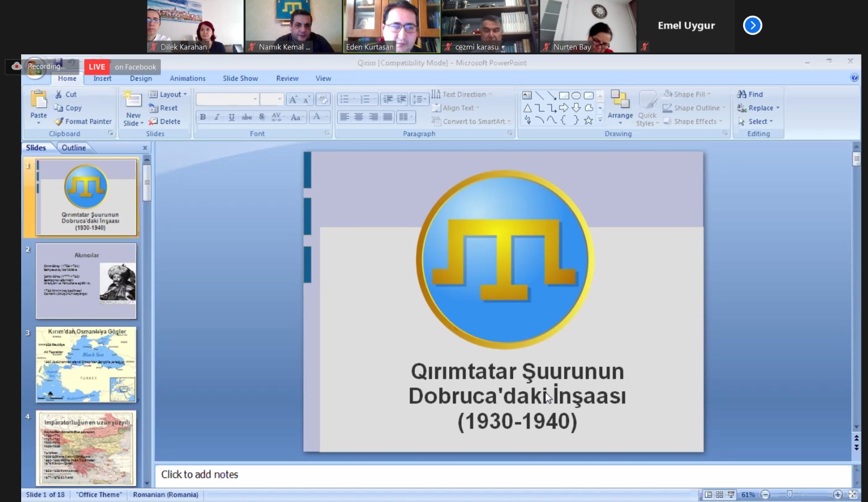Open Text Direction options
The image size is (868, 502).
[x=462, y=94]
